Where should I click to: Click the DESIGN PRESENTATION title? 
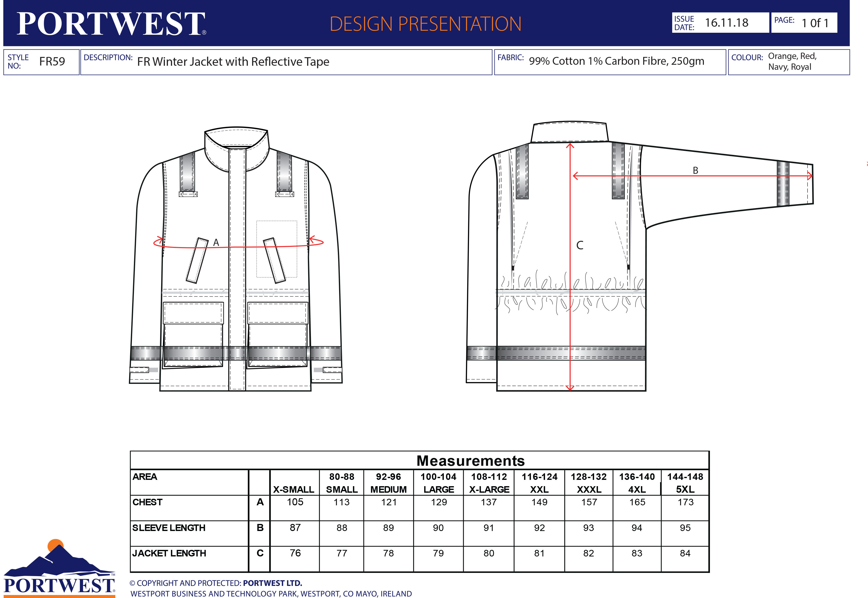(425, 24)
